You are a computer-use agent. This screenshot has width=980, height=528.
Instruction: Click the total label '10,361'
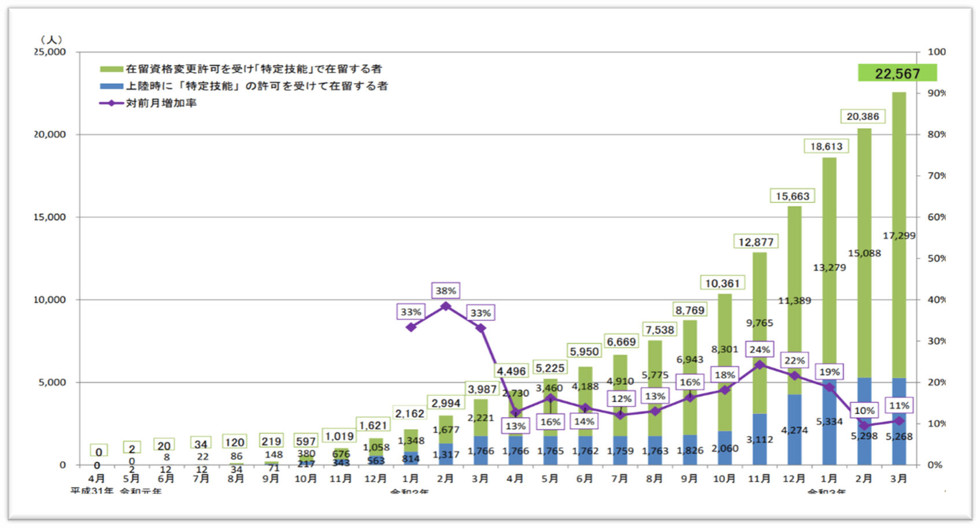tap(722, 284)
